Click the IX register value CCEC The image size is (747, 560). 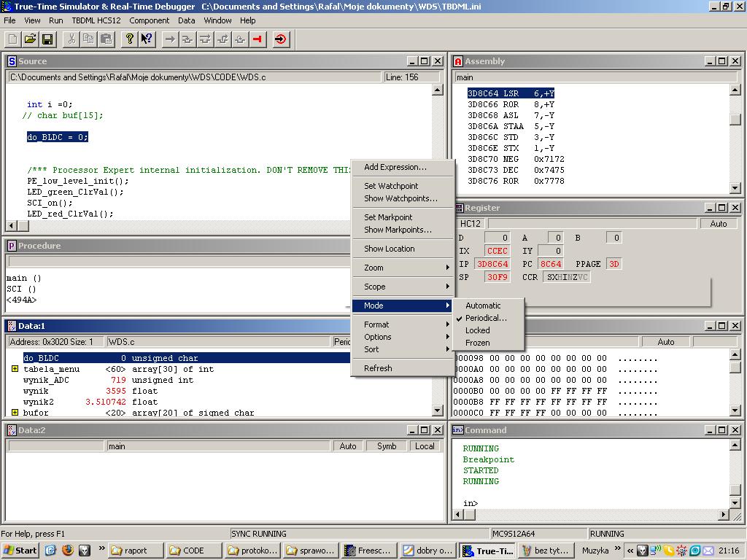pos(497,251)
